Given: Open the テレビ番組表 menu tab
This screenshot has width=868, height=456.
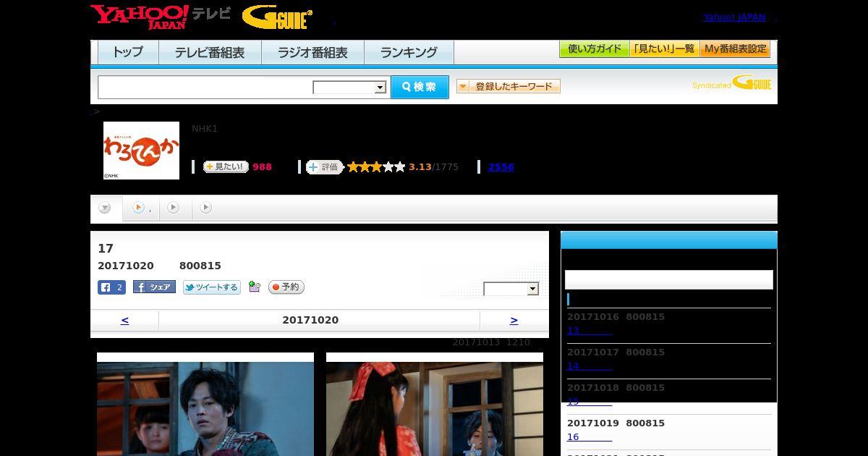Looking at the screenshot, I should point(210,52).
